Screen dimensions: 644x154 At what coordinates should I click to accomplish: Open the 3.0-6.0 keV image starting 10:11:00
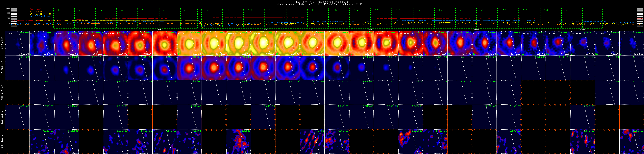pyautogui.click(x=410, y=43)
